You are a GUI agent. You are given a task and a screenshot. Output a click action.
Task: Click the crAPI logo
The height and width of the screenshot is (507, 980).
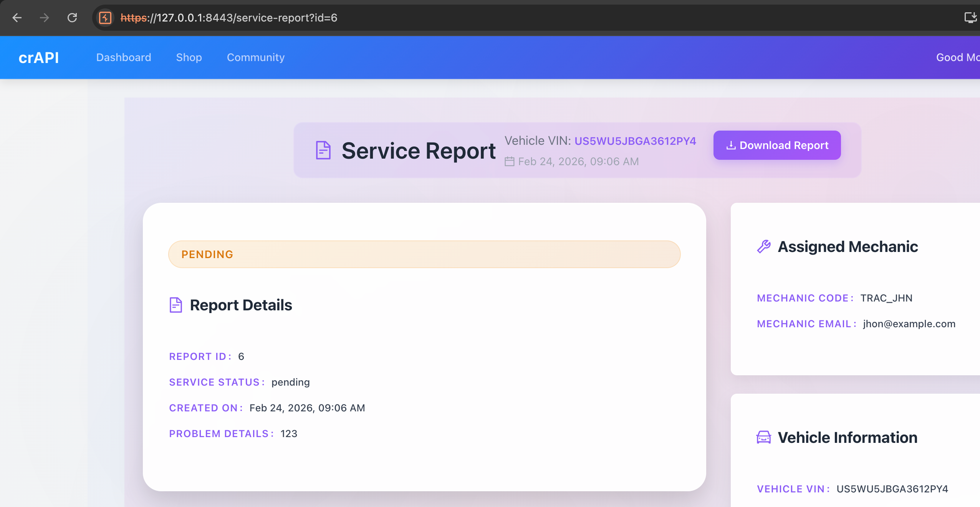(x=39, y=58)
